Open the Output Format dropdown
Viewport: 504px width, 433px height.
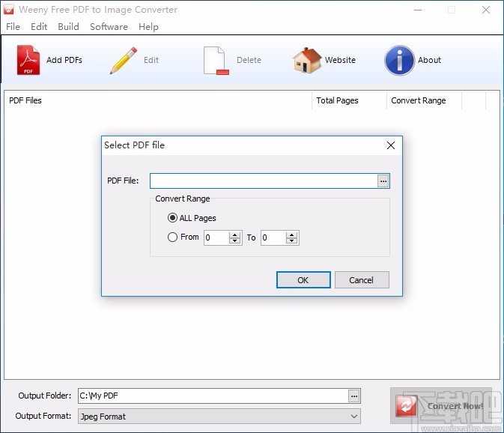point(219,417)
